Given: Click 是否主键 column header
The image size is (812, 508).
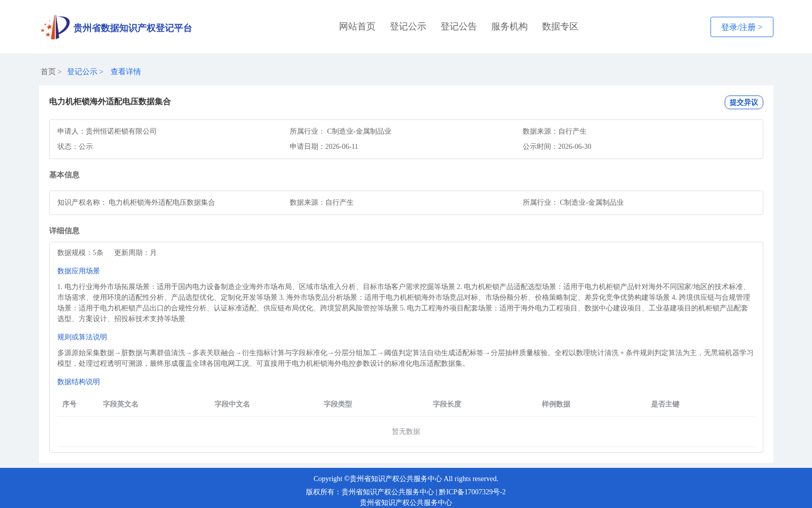Looking at the screenshot, I should pos(665,404).
